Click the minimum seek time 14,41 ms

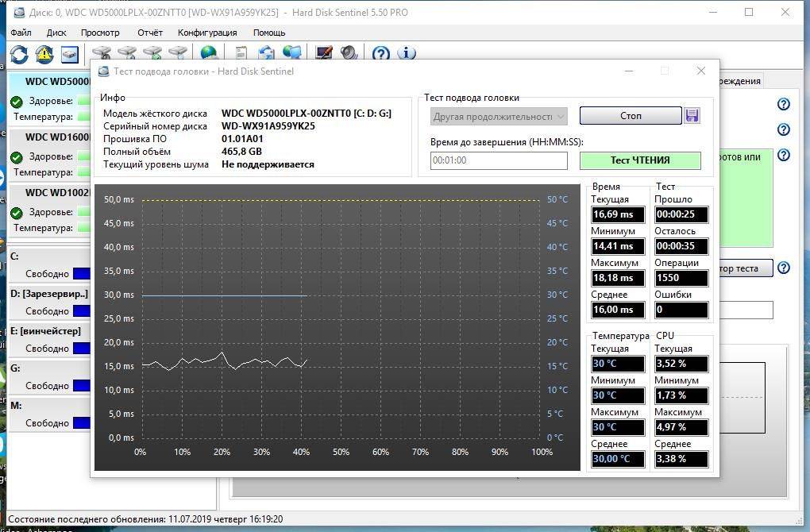click(x=618, y=246)
